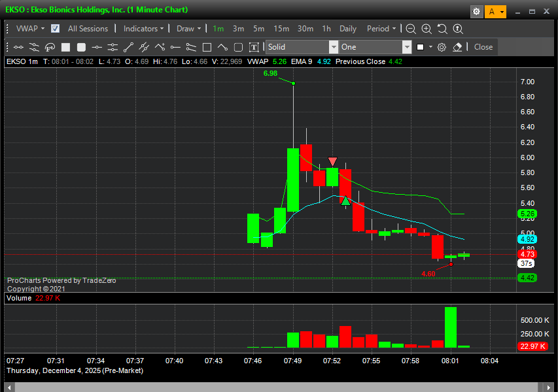The image size is (558, 392).
Task: Click the 4.92 EMA price label
Action: (x=527, y=239)
